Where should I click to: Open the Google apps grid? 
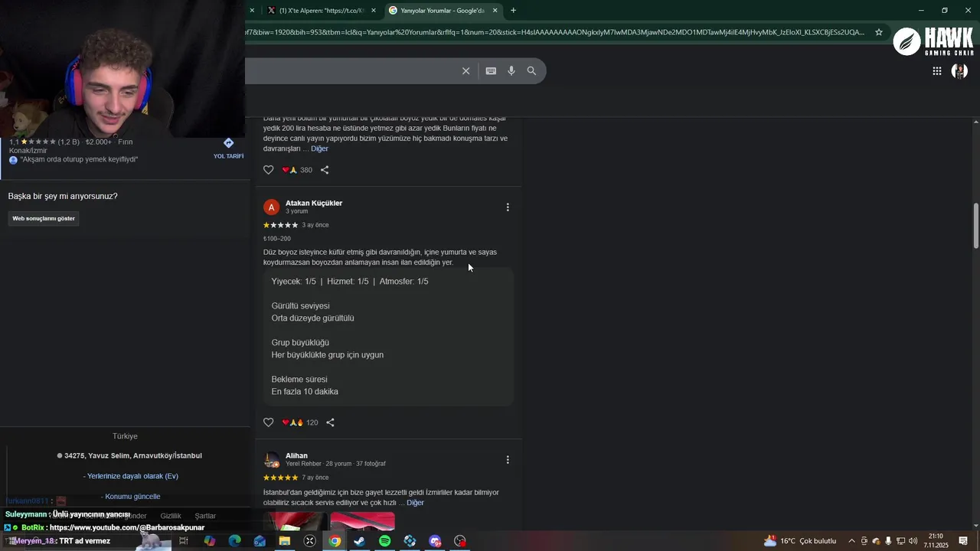tap(937, 71)
